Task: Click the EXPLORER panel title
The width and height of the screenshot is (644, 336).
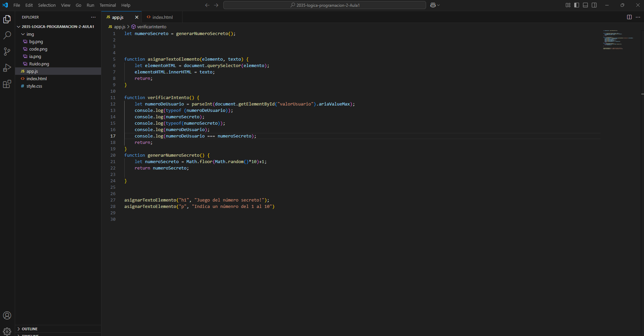Action: coord(30,17)
